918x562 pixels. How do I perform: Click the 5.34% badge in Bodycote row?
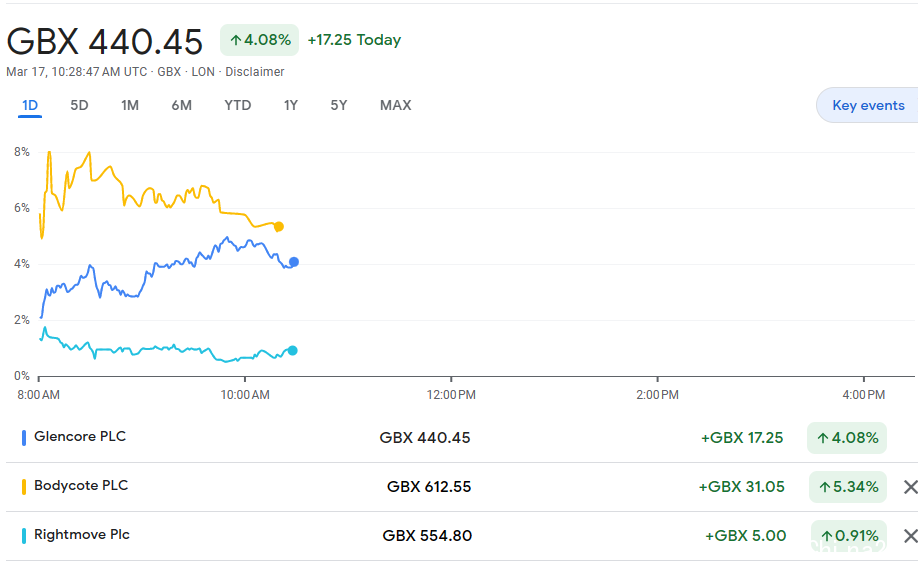pyautogui.click(x=848, y=487)
